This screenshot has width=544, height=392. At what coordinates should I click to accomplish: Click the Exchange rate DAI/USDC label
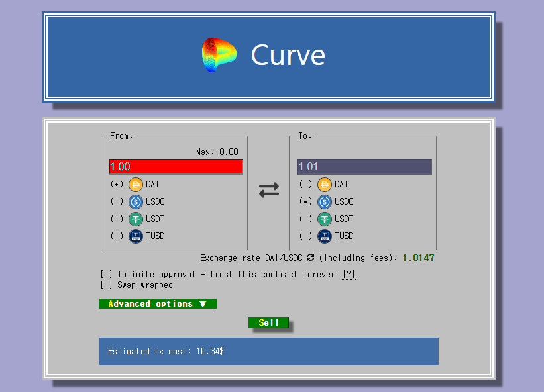pos(251,258)
